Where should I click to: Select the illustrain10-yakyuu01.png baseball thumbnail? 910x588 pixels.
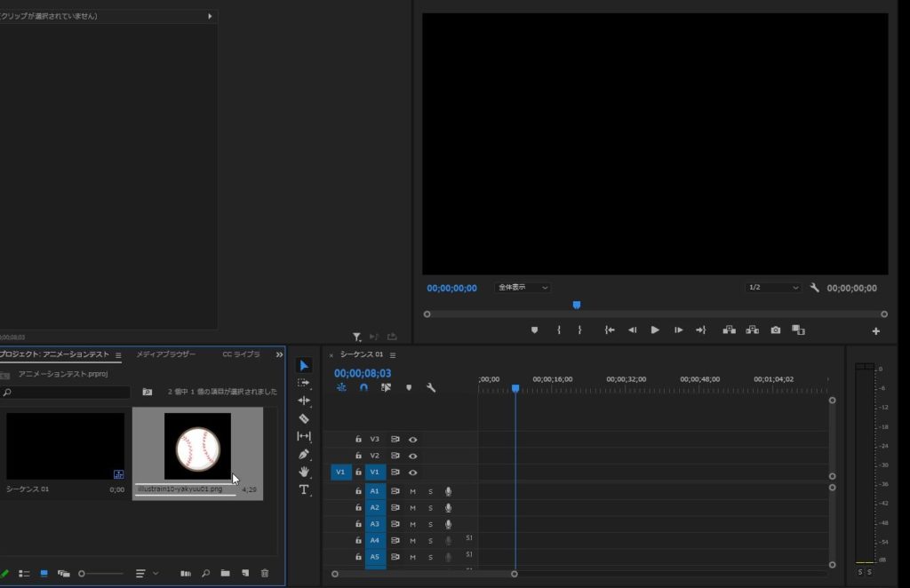coord(197,446)
